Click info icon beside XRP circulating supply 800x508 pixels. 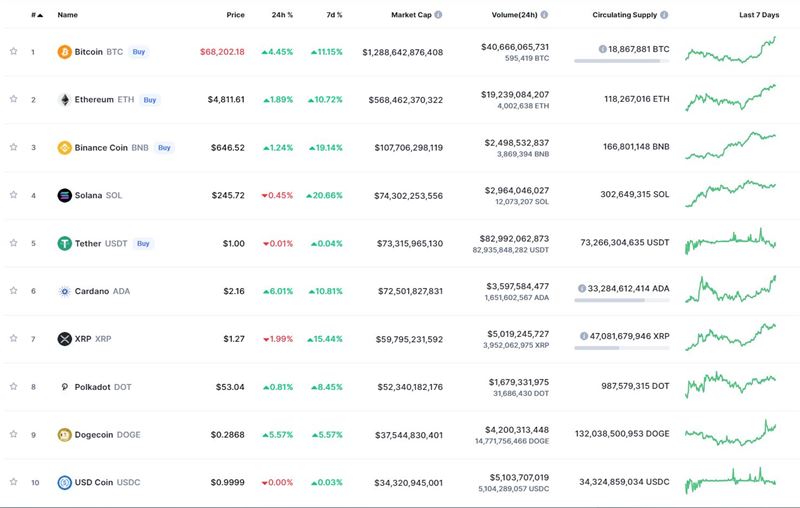pos(584,336)
